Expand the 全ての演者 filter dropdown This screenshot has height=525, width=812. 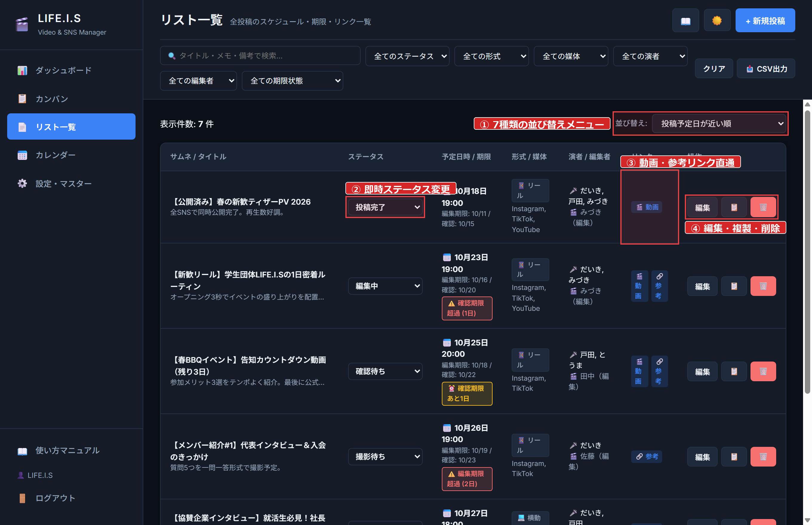click(x=650, y=56)
